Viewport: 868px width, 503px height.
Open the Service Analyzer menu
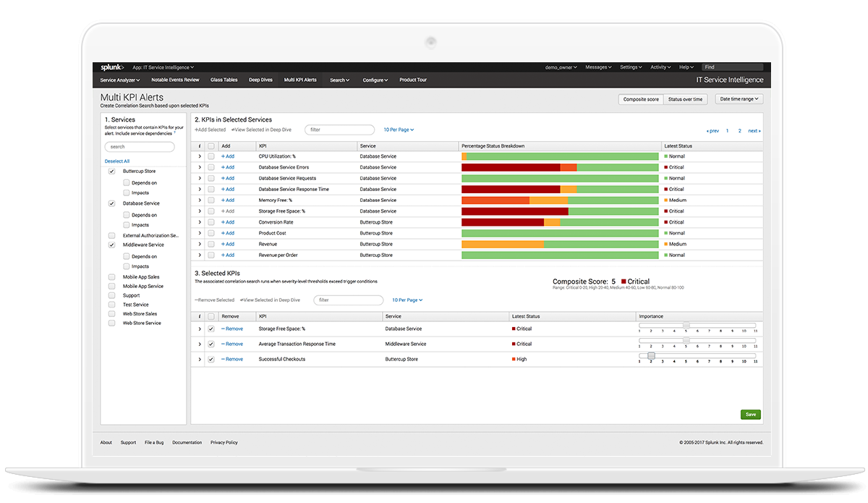(120, 80)
